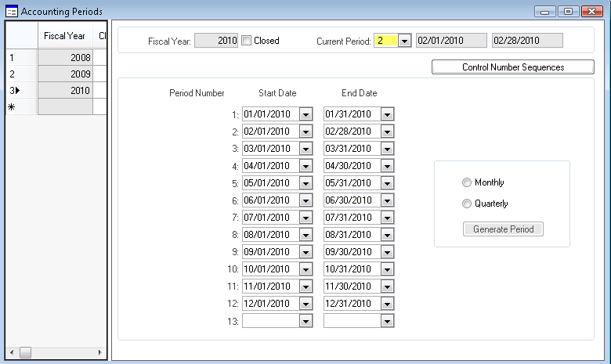Click the Accounting Periods window title icon
The image size is (611, 364).
click(x=12, y=12)
